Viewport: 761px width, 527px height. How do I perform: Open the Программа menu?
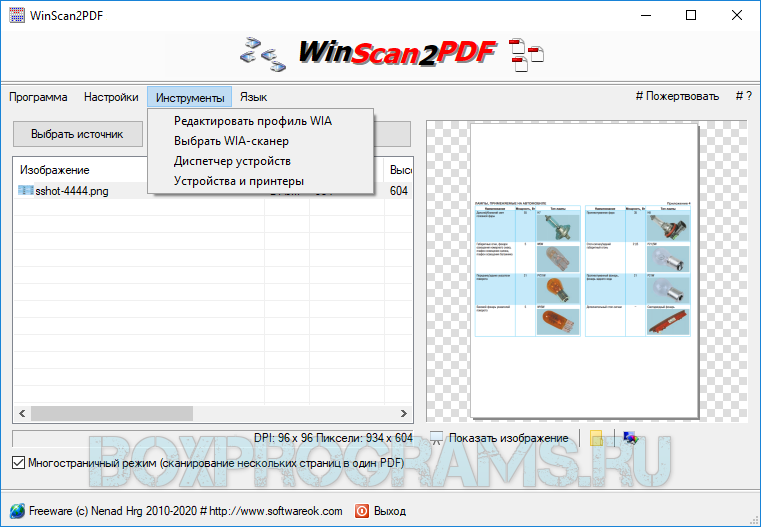pyautogui.click(x=38, y=97)
